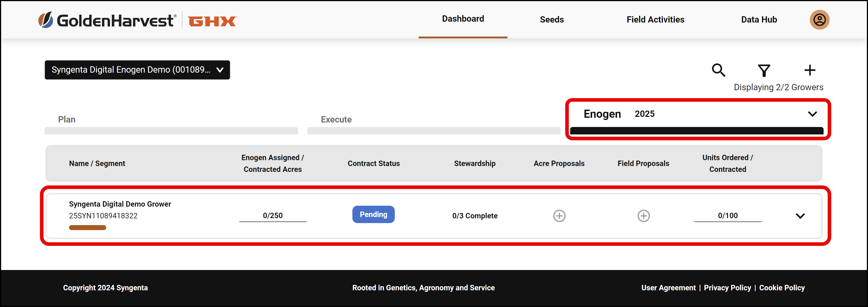
Task: Open the user profile avatar icon
Action: coord(819,20)
